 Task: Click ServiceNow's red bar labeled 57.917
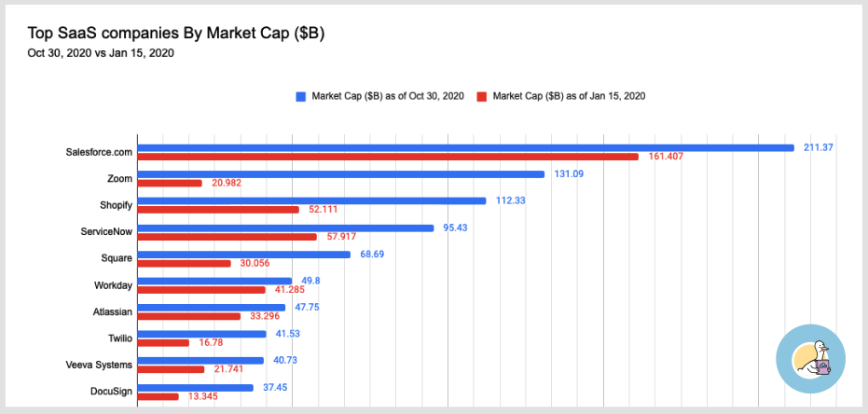[227, 237]
